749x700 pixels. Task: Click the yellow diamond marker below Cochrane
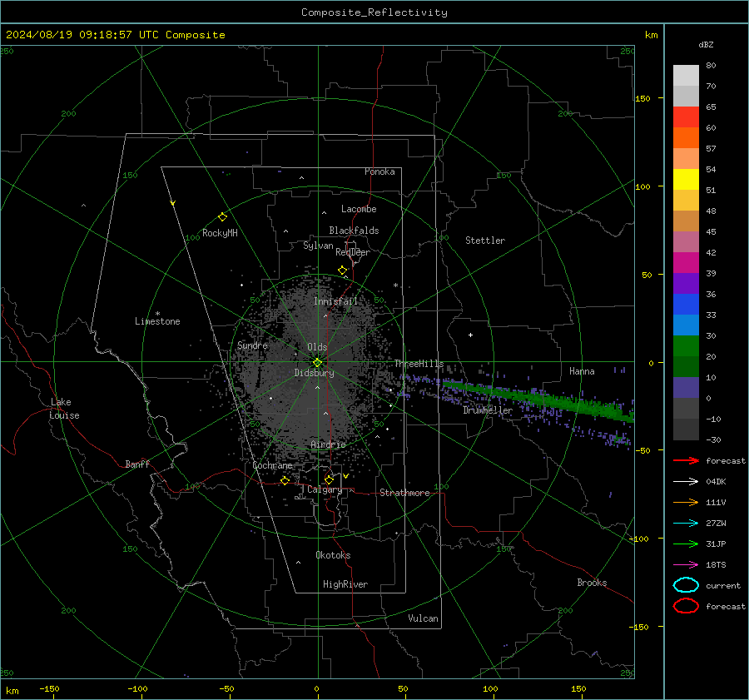pyautogui.click(x=285, y=480)
